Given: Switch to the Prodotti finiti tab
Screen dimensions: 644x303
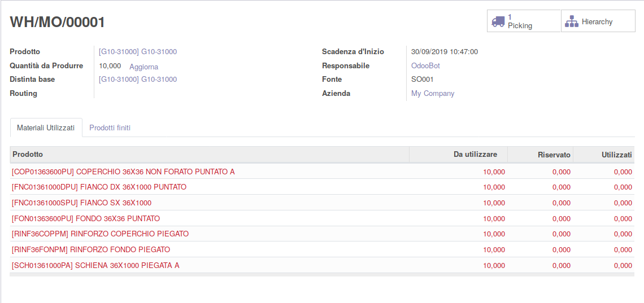Looking at the screenshot, I should tap(110, 128).
